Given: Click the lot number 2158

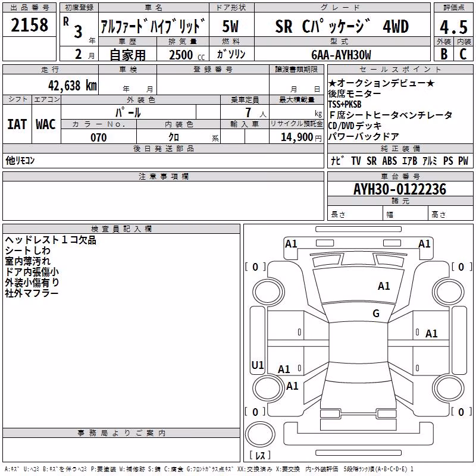Looking at the screenshot, I should (x=29, y=25).
